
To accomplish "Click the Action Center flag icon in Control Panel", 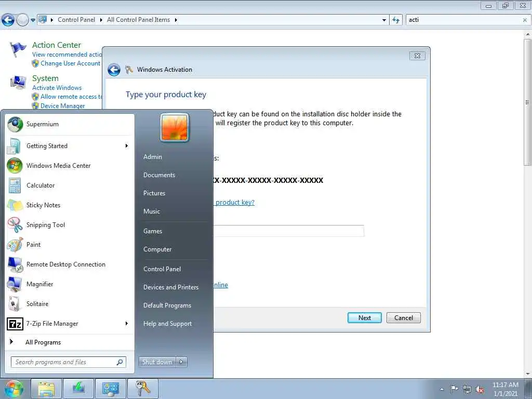I will click(x=18, y=49).
